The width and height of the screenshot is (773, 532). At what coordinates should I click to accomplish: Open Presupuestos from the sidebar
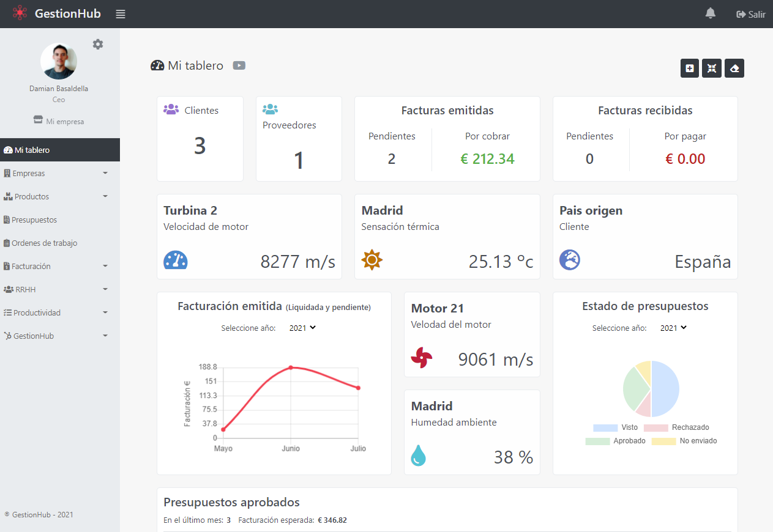[x=34, y=220]
